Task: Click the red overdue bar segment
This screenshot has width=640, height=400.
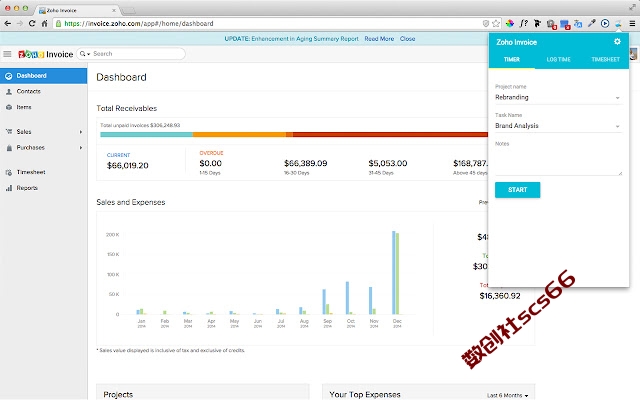Action: (390, 134)
